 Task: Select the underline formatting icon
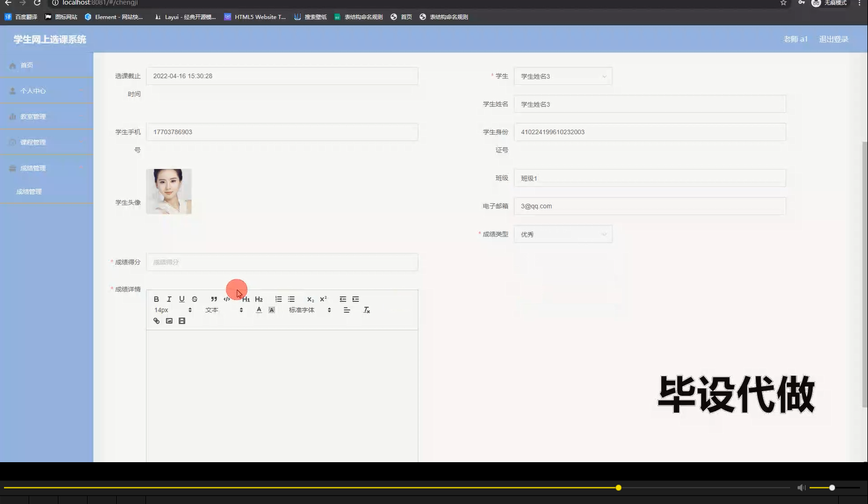click(182, 299)
